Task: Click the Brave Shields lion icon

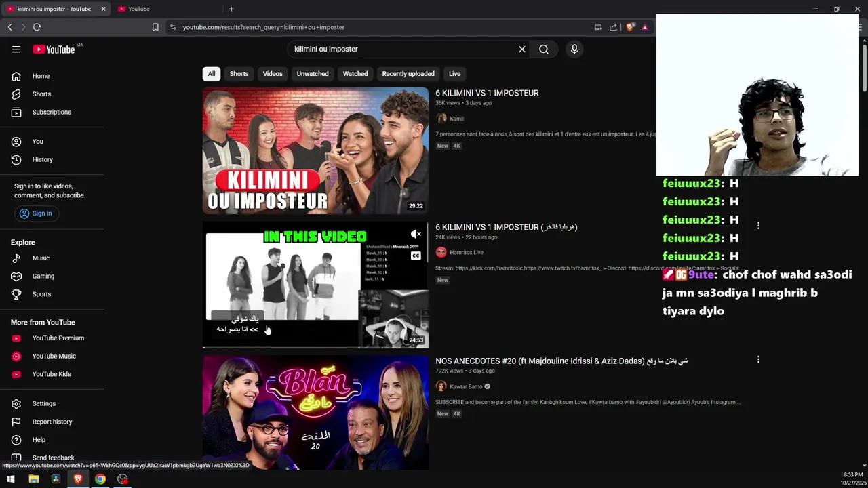Action: tap(630, 27)
